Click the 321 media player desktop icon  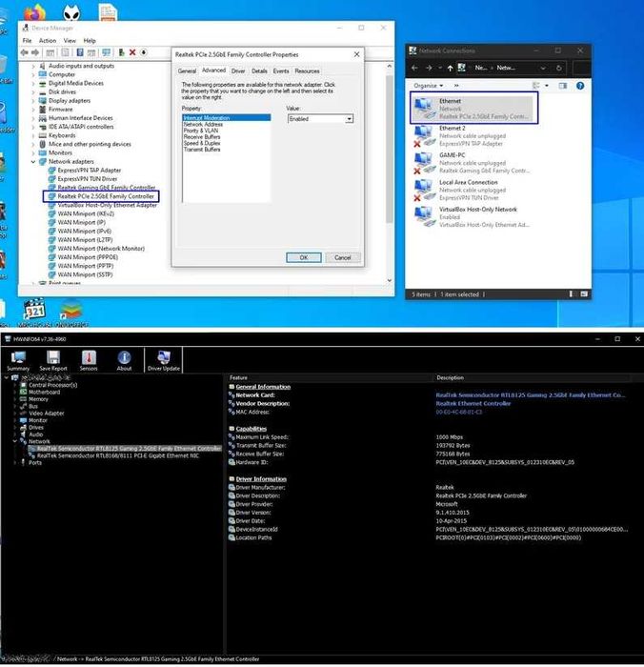[x=34, y=311]
